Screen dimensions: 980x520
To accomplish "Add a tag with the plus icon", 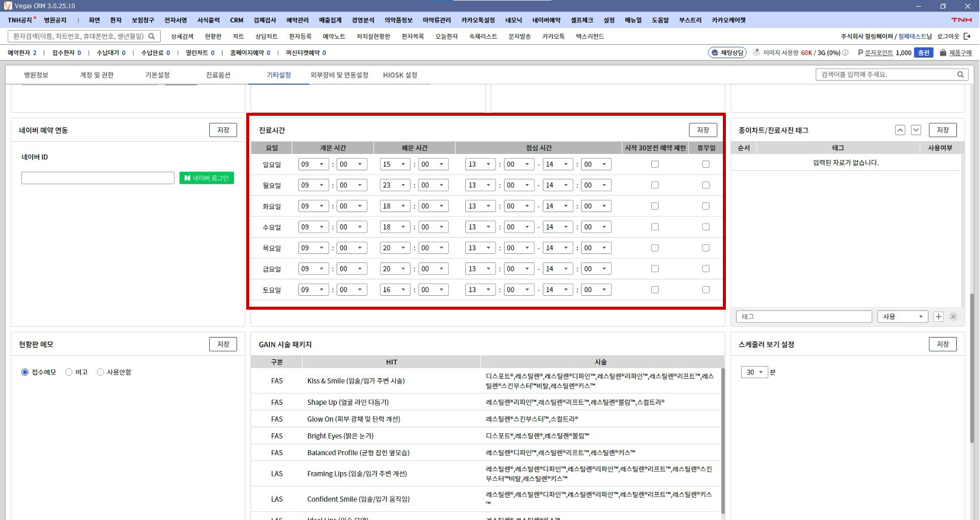I will tap(938, 316).
